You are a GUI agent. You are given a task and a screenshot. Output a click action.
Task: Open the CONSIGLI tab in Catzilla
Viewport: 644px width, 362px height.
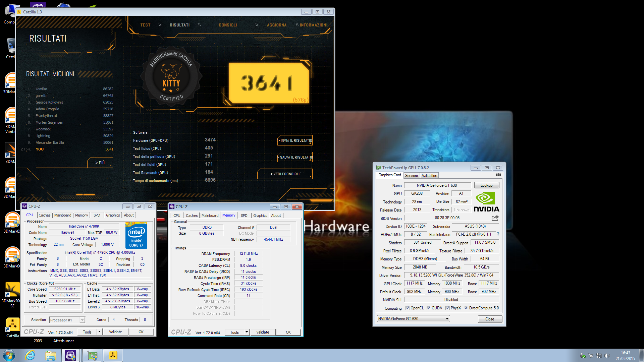click(228, 25)
